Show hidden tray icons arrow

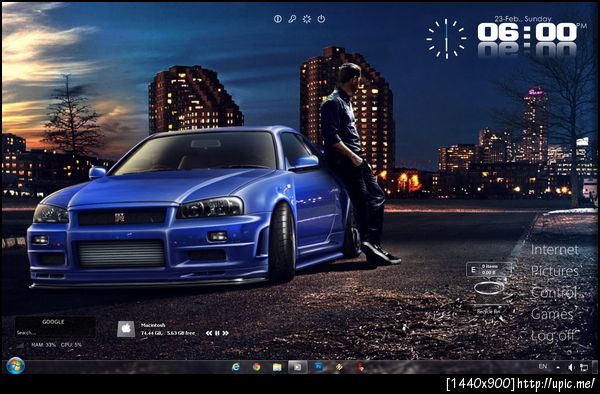click(x=558, y=367)
